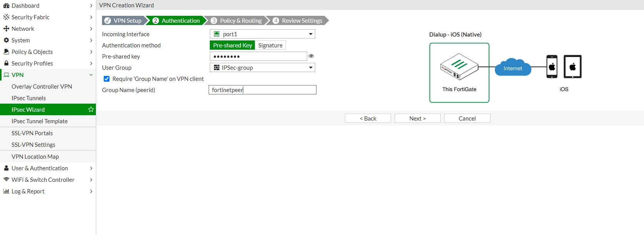This screenshot has height=235, width=644.
Task: Click the port1 interface icon
Action: click(x=217, y=34)
